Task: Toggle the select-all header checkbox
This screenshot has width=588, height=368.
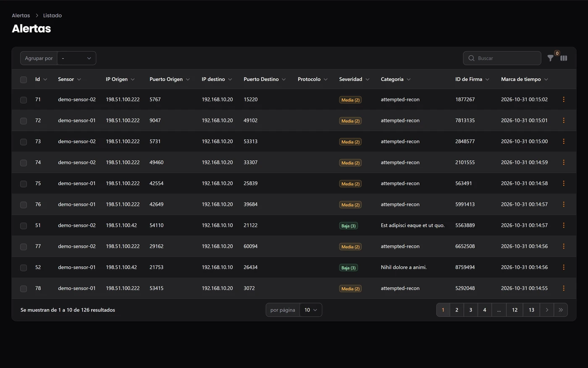Action: pyautogui.click(x=24, y=79)
